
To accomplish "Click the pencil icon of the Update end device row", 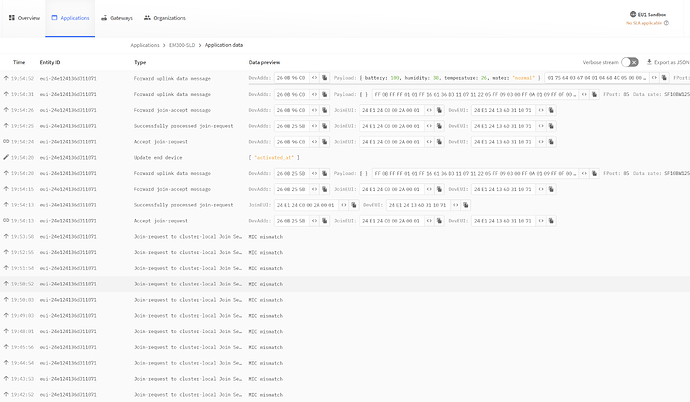I will click(6, 157).
